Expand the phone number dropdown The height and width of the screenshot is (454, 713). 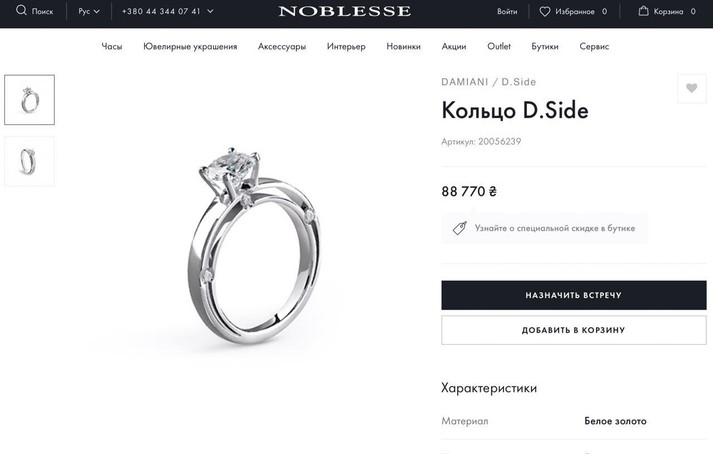pyautogui.click(x=167, y=12)
